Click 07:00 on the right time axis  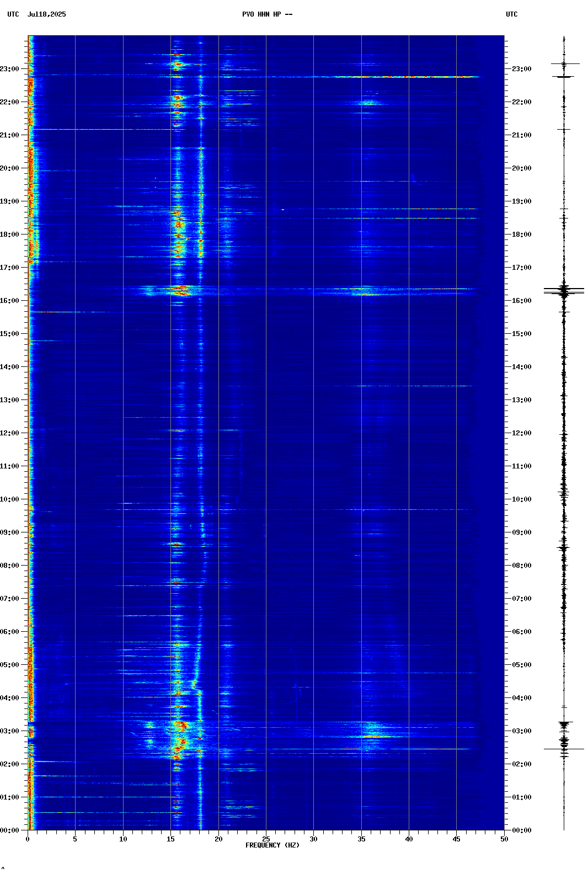coord(521,599)
